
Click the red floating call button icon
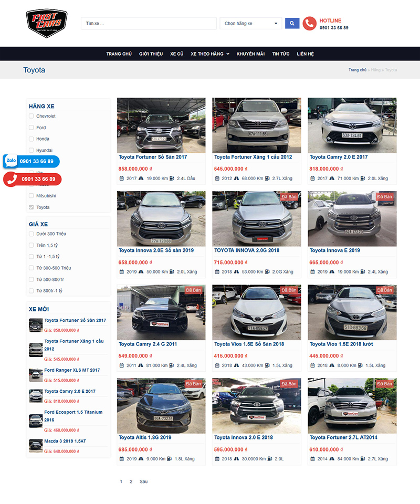12,180
